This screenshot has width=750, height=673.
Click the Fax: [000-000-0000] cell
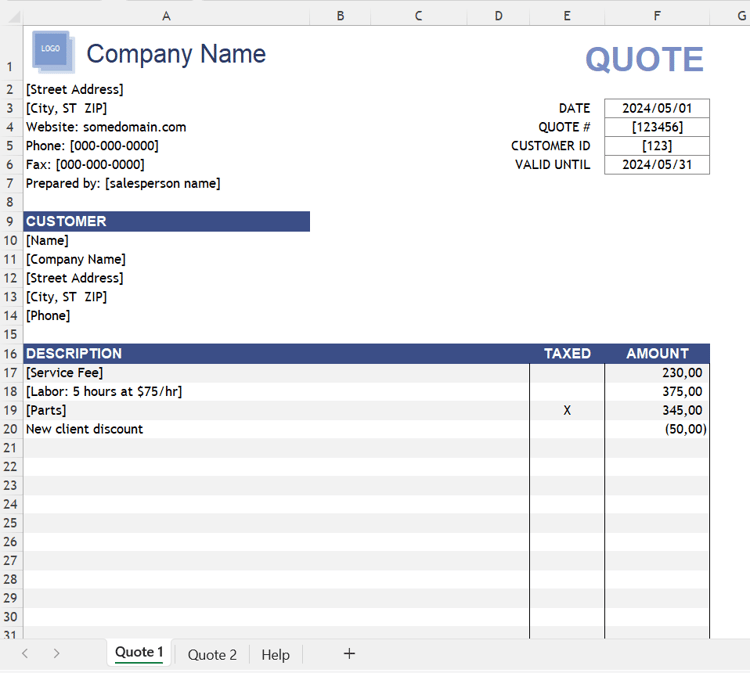[x=85, y=165]
